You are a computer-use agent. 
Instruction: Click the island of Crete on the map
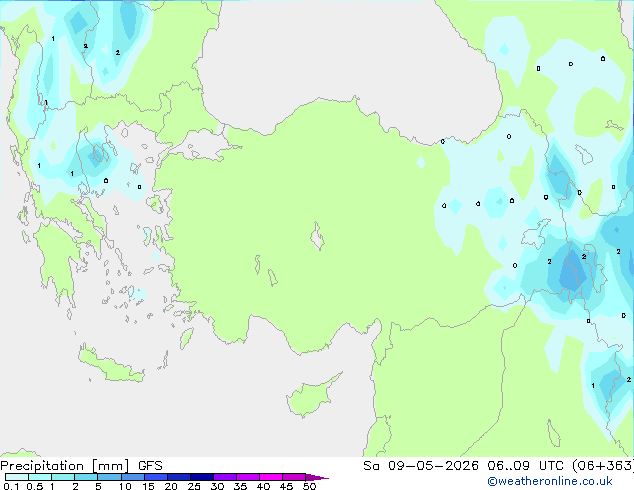point(110,365)
